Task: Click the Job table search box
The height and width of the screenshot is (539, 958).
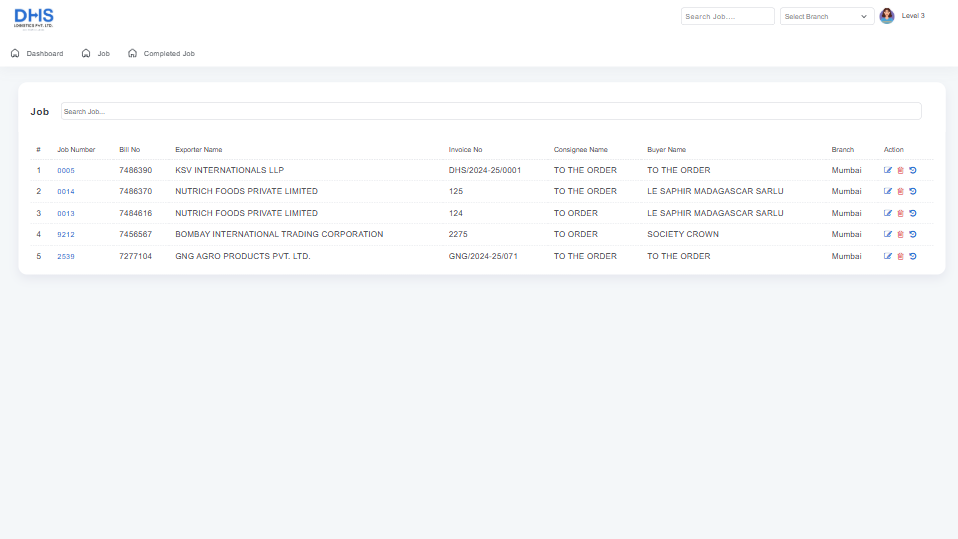Action: click(490, 111)
